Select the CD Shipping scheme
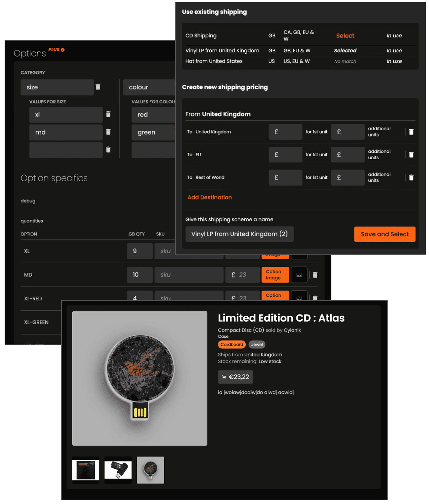 345,36
